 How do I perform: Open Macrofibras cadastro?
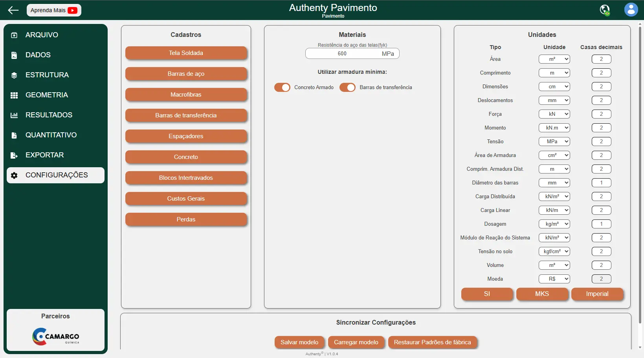[x=186, y=95]
